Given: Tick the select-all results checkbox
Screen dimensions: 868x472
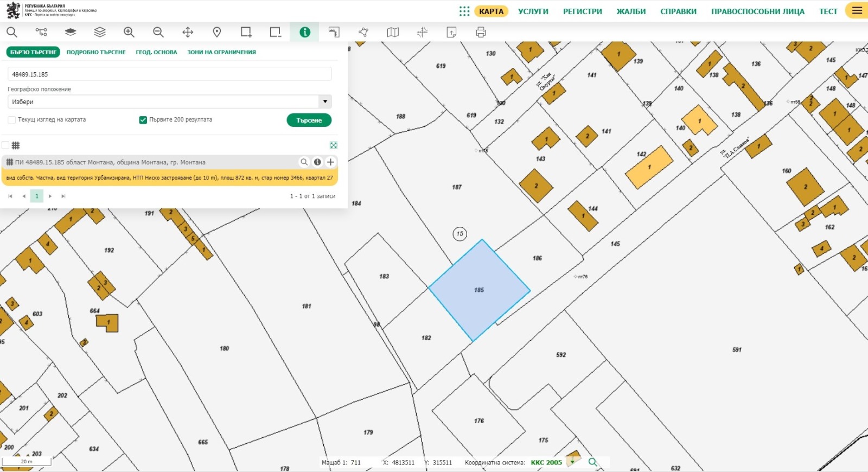Looking at the screenshot, I should pos(5,145).
